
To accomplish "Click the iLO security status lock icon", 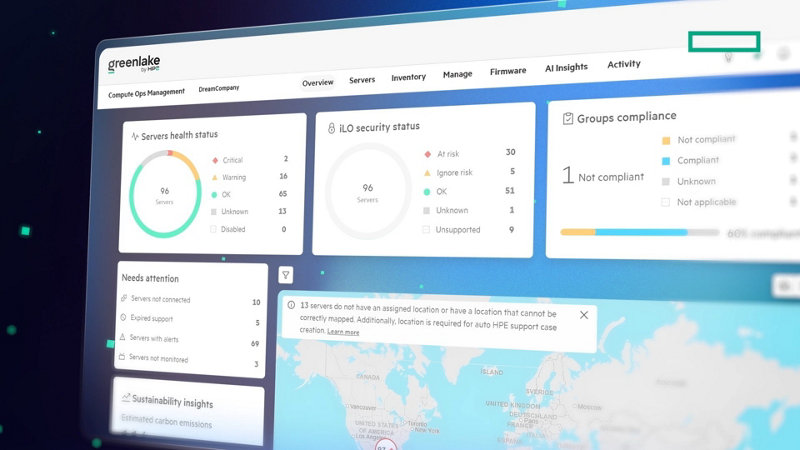I will [331, 129].
